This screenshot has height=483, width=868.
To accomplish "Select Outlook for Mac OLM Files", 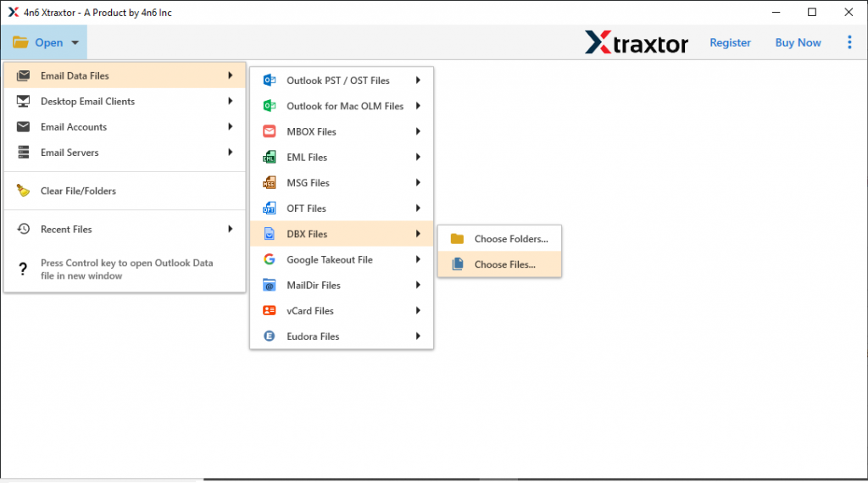I will pos(342,106).
